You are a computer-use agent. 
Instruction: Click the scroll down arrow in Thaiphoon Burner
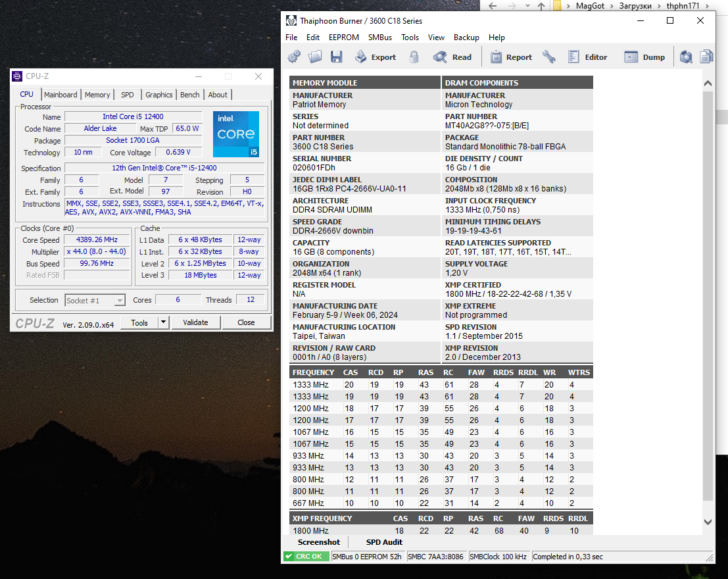[x=708, y=522]
